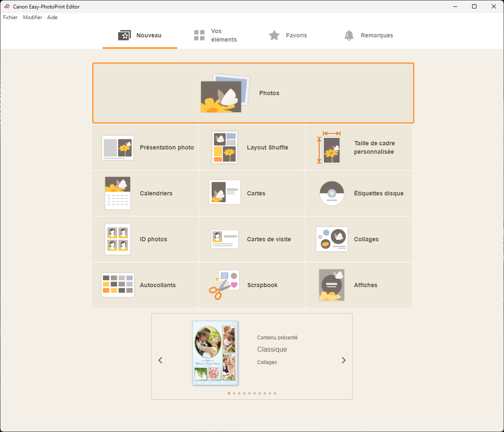Go to the Vos éléments tab

click(x=215, y=35)
